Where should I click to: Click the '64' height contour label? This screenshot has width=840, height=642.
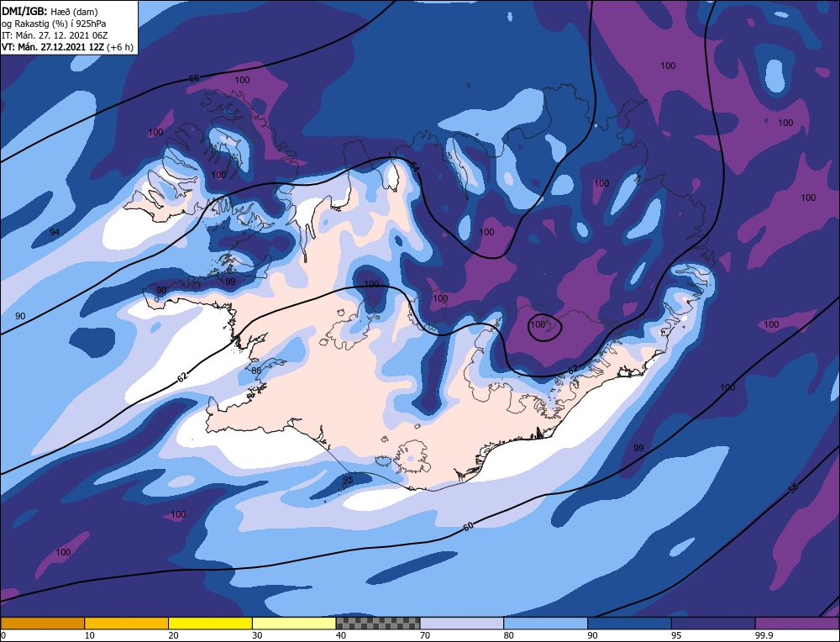pos(413,167)
